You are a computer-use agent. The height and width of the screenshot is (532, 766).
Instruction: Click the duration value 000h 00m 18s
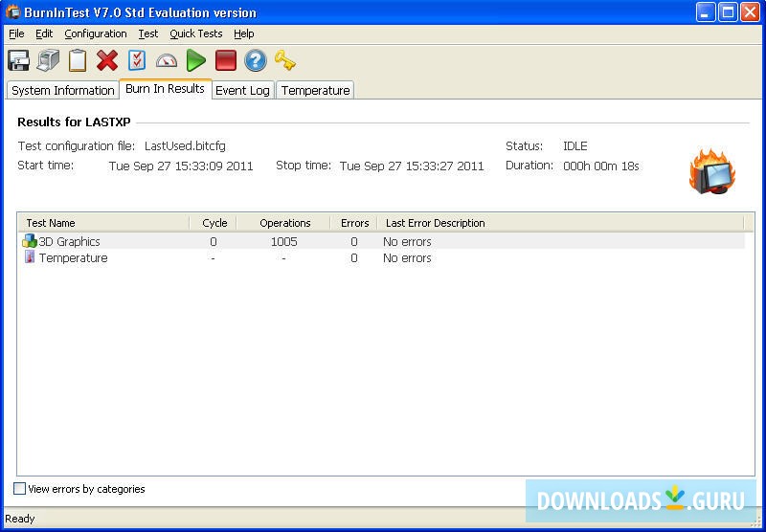[x=601, y=166]
